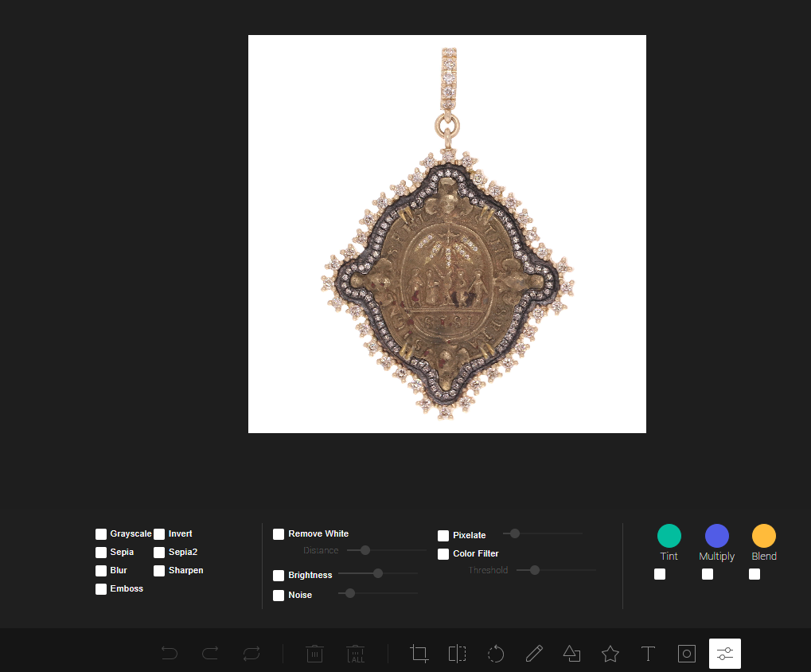Click the Invert label text
Image resolution: width=811 pixels, height=672 pixels.
(x=180, y=533)
